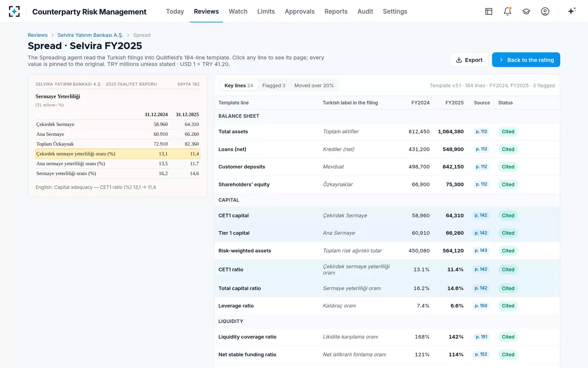Screen dimensions: 588x368
Task: Click the Cited status for Net stable funding ratio
Action: pos(508,355)
